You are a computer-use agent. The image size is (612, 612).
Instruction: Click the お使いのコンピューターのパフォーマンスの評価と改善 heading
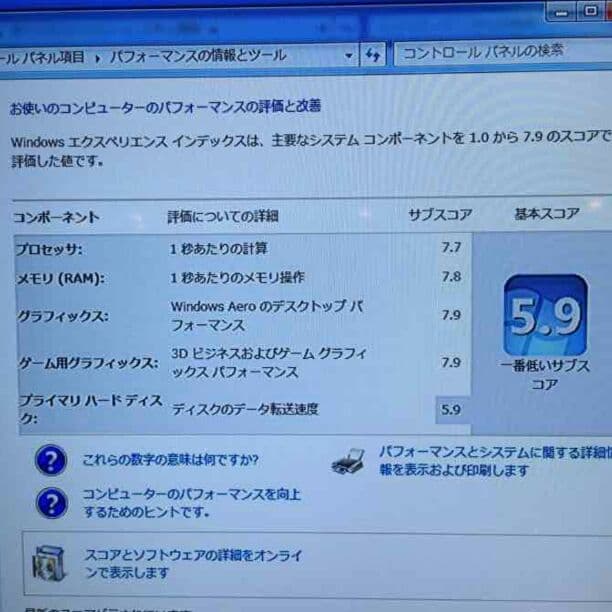pos(165,107)
